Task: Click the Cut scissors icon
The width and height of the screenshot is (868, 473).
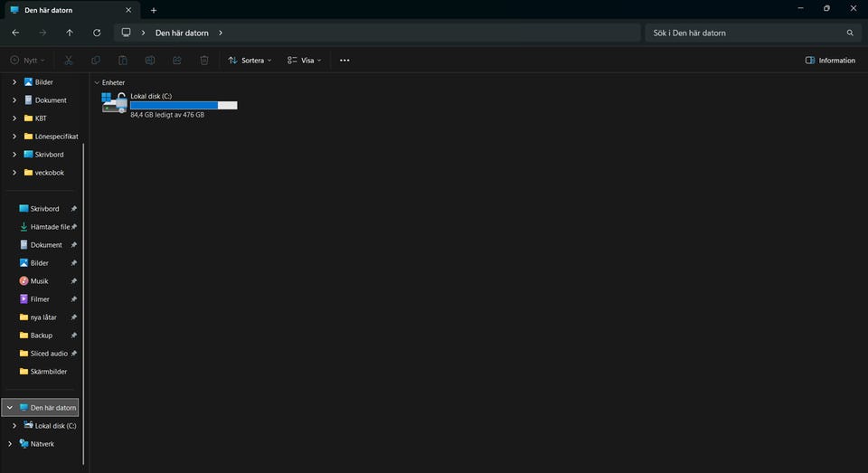Action: click(x=69, y=61)
